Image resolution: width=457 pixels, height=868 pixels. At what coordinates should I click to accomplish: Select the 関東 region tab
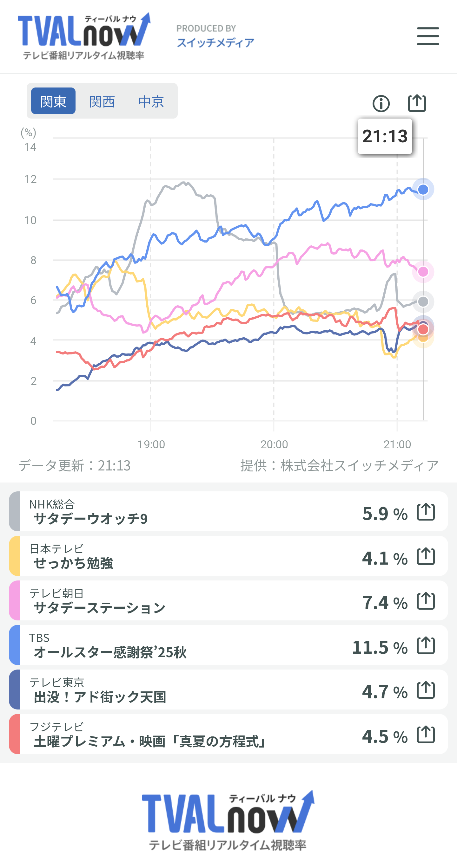(x=53, y=101)
